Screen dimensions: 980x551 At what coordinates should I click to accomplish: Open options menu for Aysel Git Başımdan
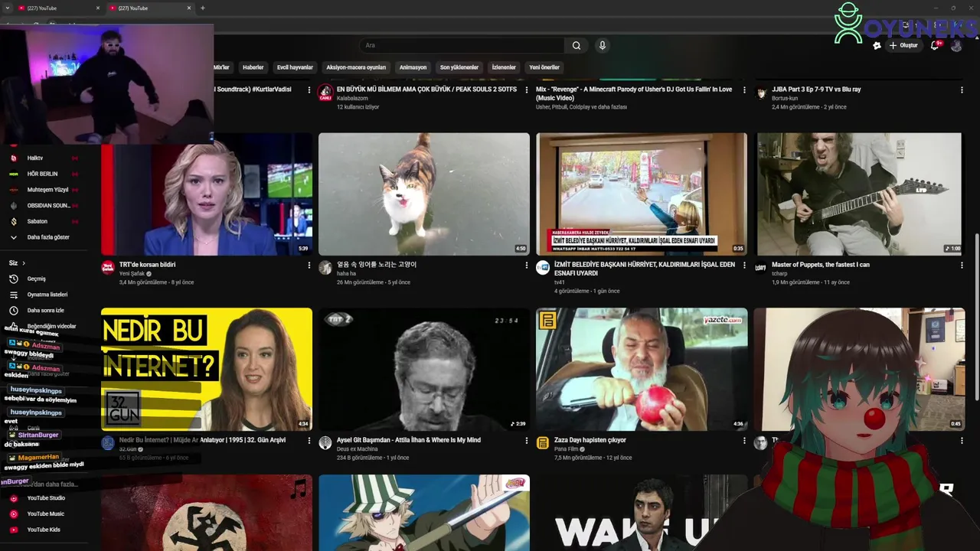[x=527, y=441]
